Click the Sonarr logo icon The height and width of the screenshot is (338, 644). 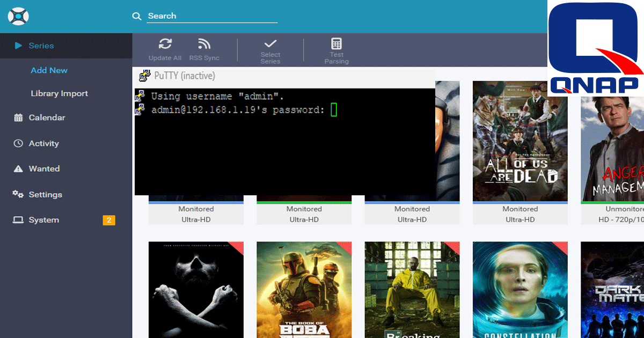18,16
